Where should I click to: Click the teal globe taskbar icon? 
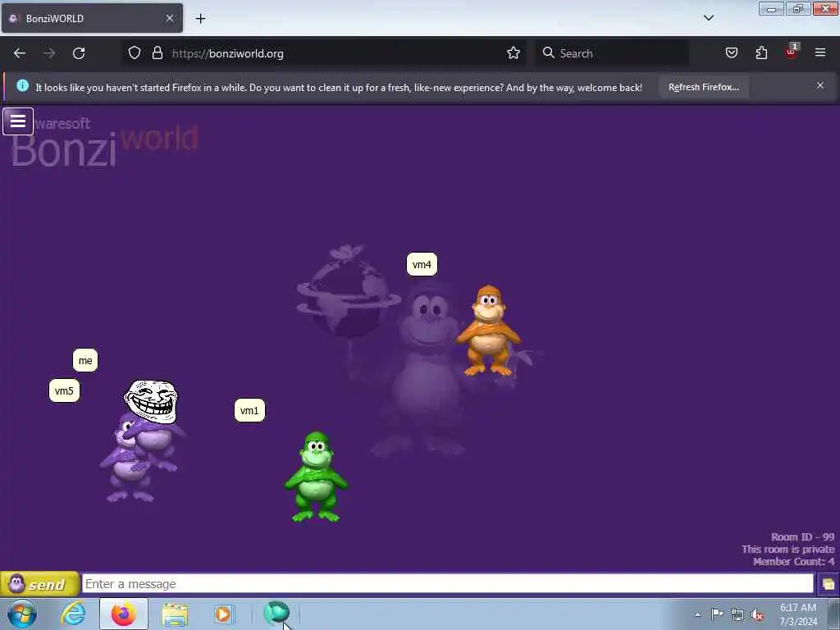276,613
